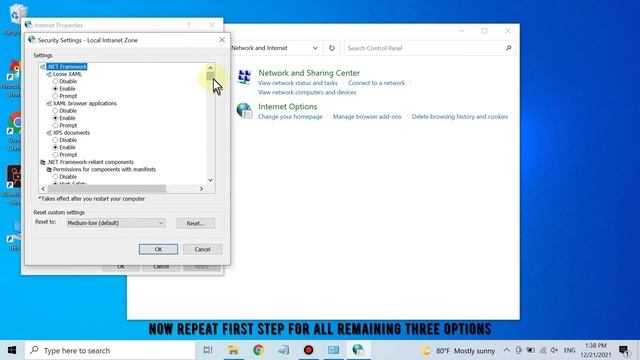Open the Windows Start menu

12,350
